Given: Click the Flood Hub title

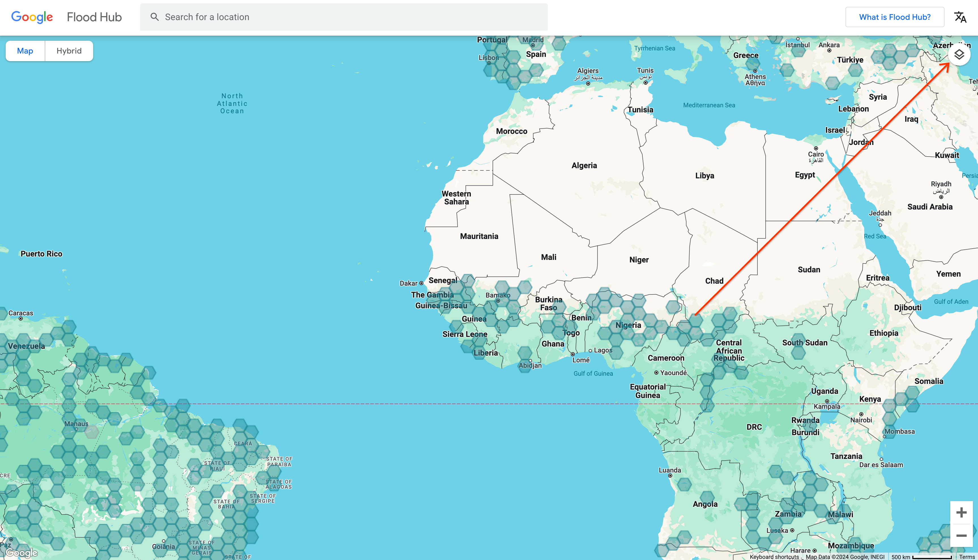Looking at the screenshot, I should point(94,17).
